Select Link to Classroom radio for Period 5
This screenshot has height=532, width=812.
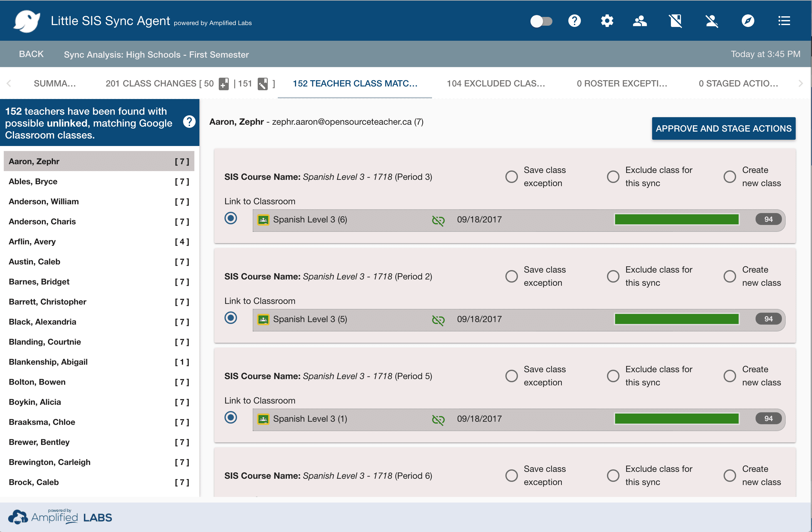(x=231, y=417)
